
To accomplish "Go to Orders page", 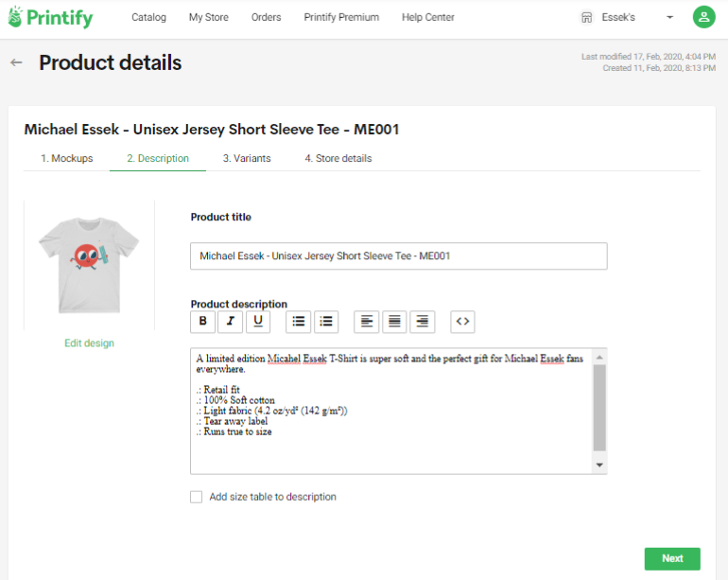I will (266, 17).
